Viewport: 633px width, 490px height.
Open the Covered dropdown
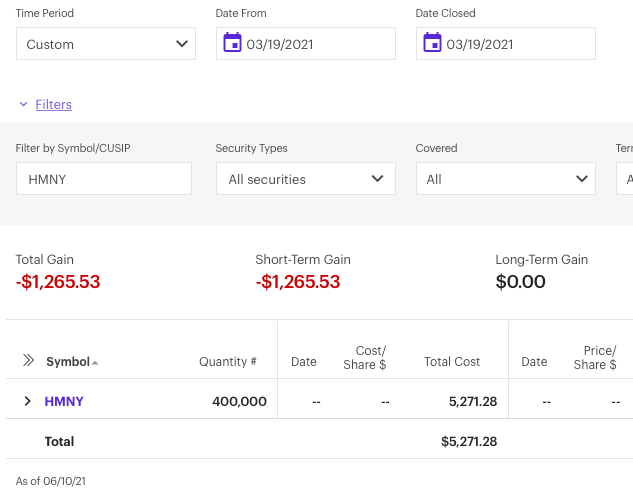(505, 179)
